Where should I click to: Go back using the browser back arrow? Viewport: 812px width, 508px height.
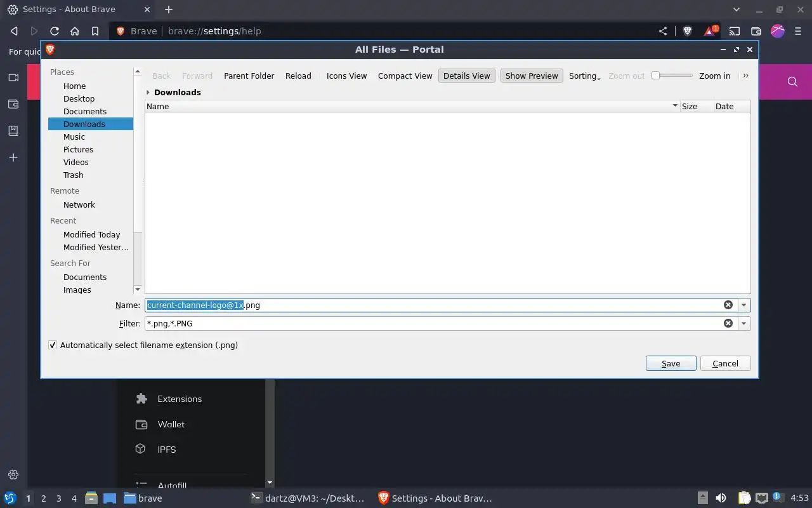14,31
